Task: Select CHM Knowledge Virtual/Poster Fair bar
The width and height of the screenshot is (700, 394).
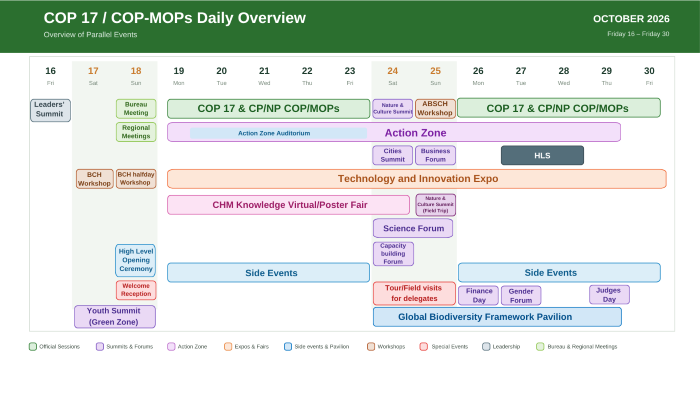Action: (288, 205)
